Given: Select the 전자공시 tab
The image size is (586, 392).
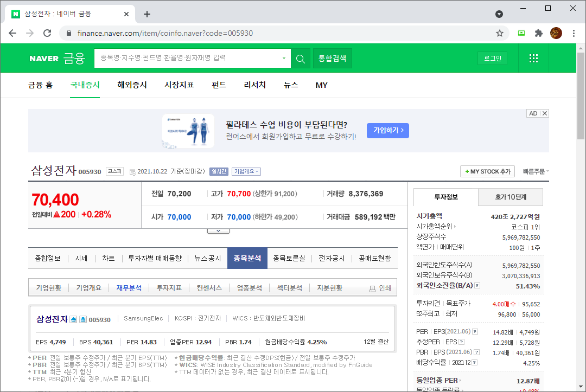Looking at the screenshot, I should coord(332,258).
